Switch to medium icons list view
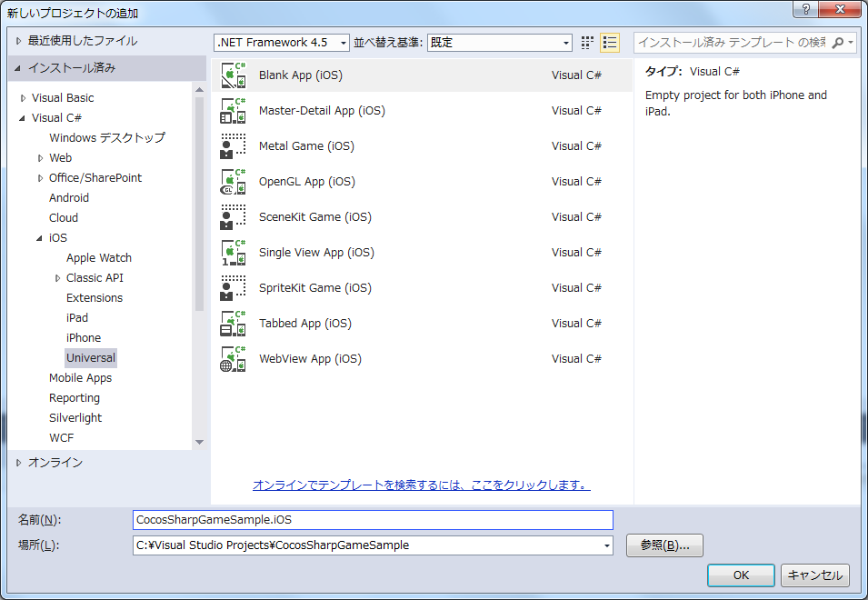This screenshot has height=600, width=868. (610, 43)
